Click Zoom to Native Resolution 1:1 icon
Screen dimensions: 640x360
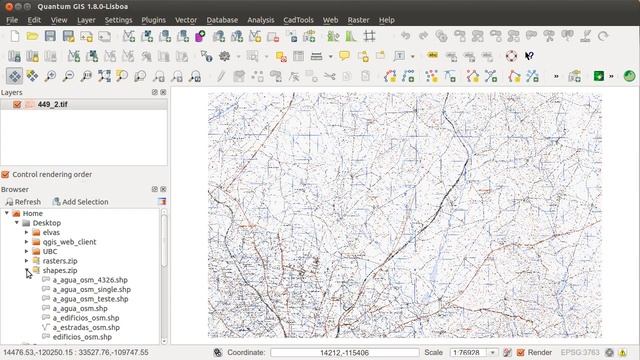(86, 76)
